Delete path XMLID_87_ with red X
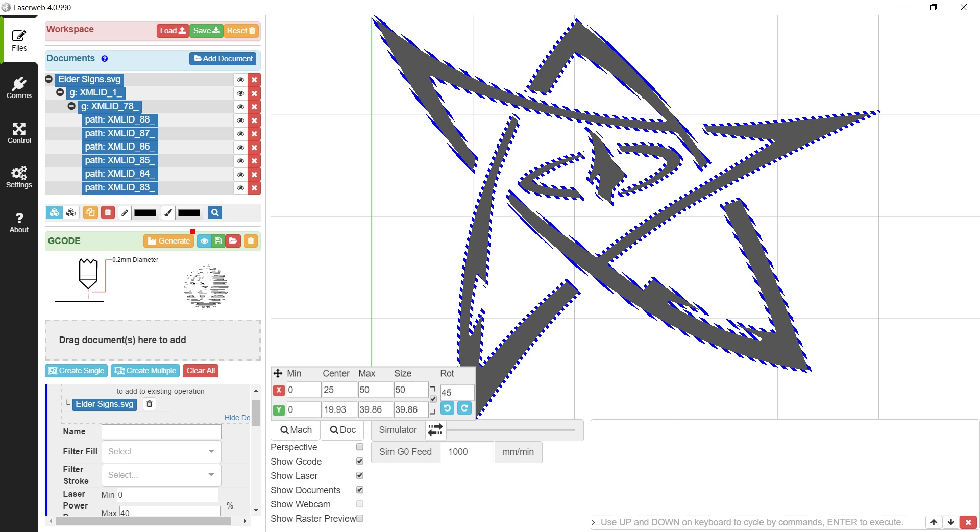 (254, 134)
